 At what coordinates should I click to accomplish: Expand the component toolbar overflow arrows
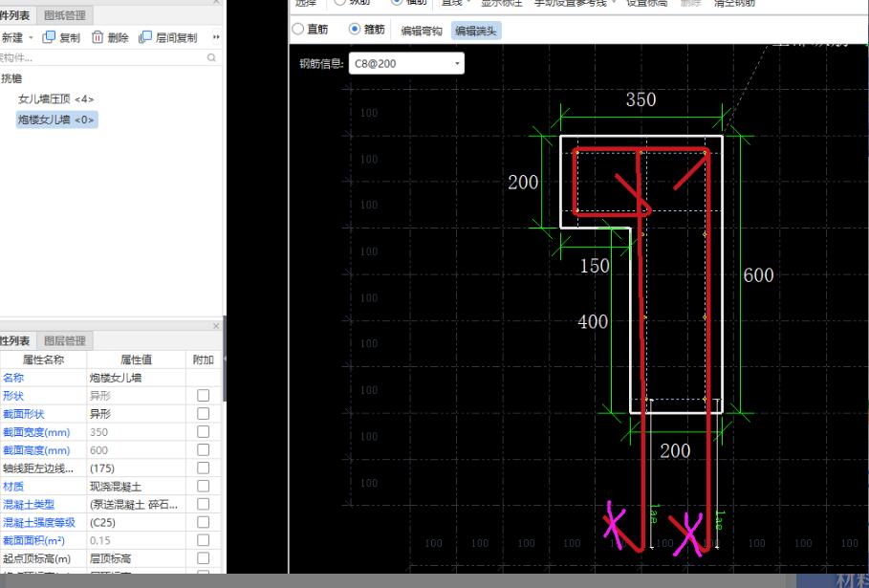point(216,37)
